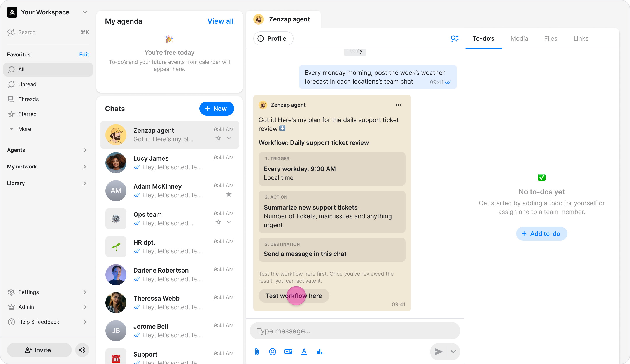630x364 pixels.
Task: Open AI search icon in chat header
Action: coord(455,38)
